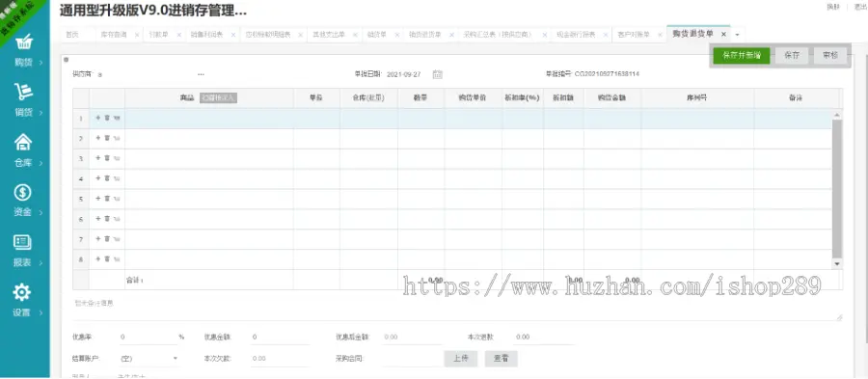The height and width of the screenshot is (379, 868).
Task: Click the 上传 upload button
Action: pos(461,358)
